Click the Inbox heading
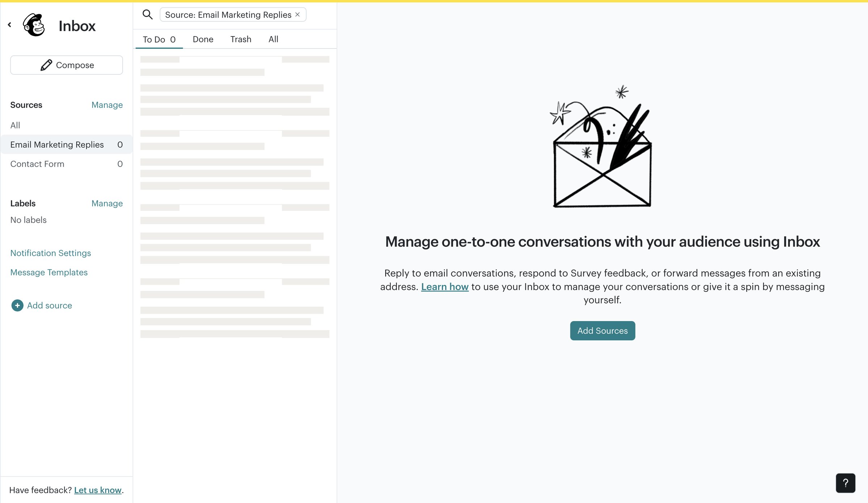 [x=77, y=26]
